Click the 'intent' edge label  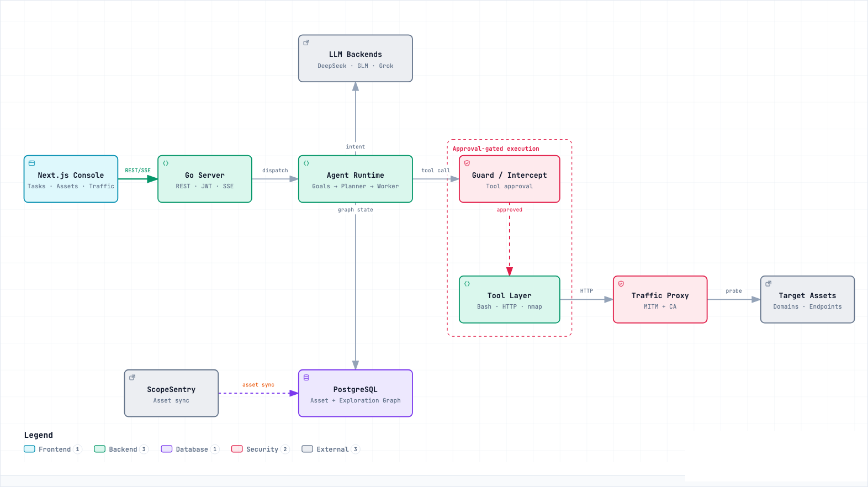tap(356, 147)
